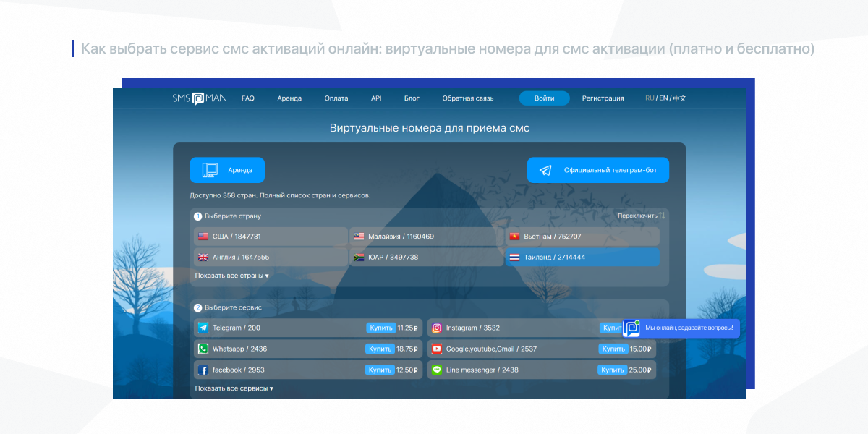Open the FAQ menu item
Screen dimensions: 868x434
click(248, 98)
